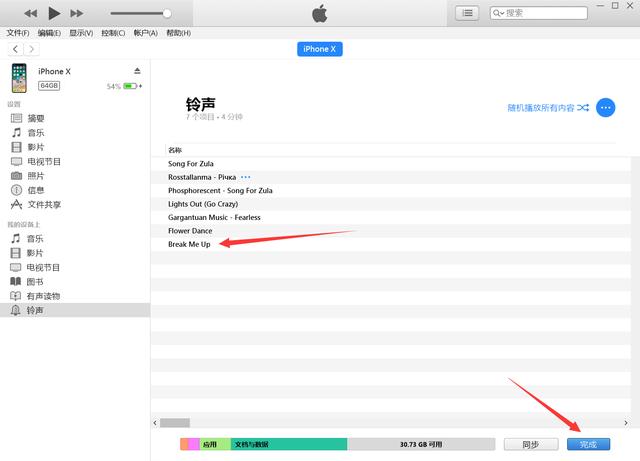This screenshot has height=461, width=640.
Task: Start playback with the Play button
Action: click(54, 13)
